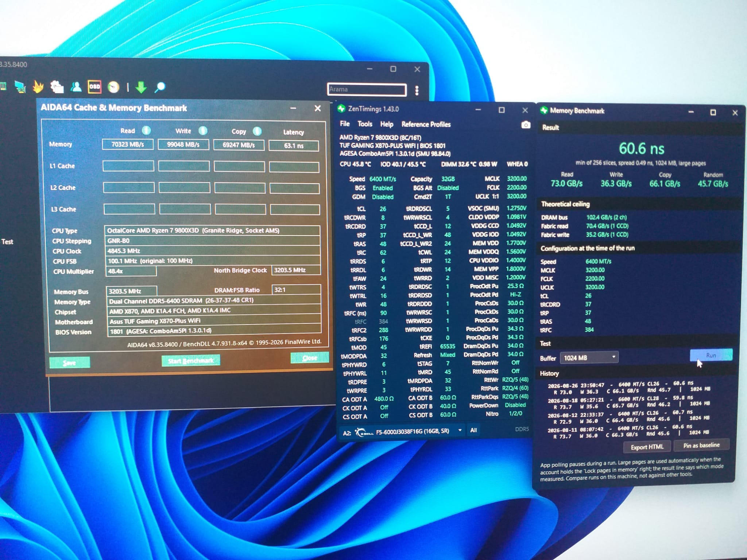Click the All button in ZenTimings footer
Image resolution: width=747 pixels, height=560 pixels.
click(x=473, y=430)
